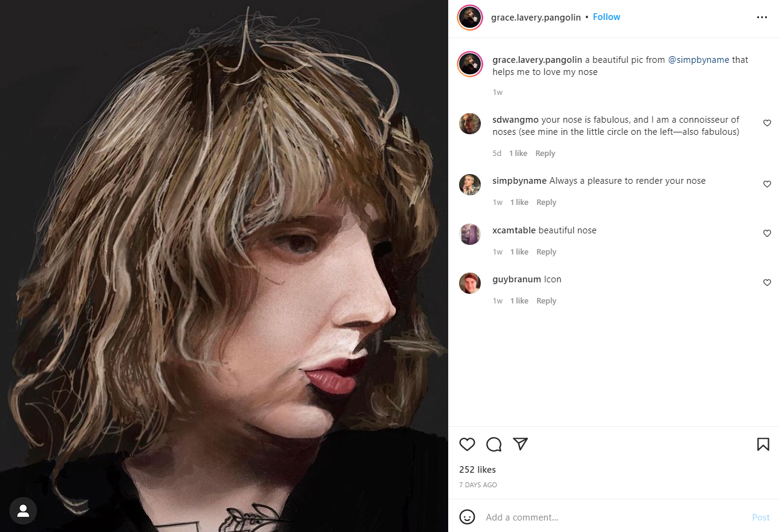Screen dimensions: 779x532
Task: Open grace.lavery.pangolin header profile picture
Action: pyautogui.click(x=470, y=18)
